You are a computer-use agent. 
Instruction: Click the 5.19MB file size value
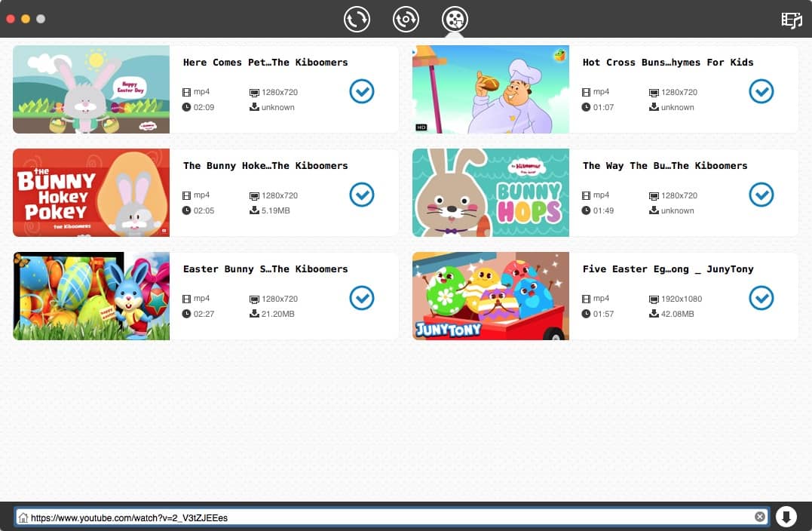click(275, 211)
